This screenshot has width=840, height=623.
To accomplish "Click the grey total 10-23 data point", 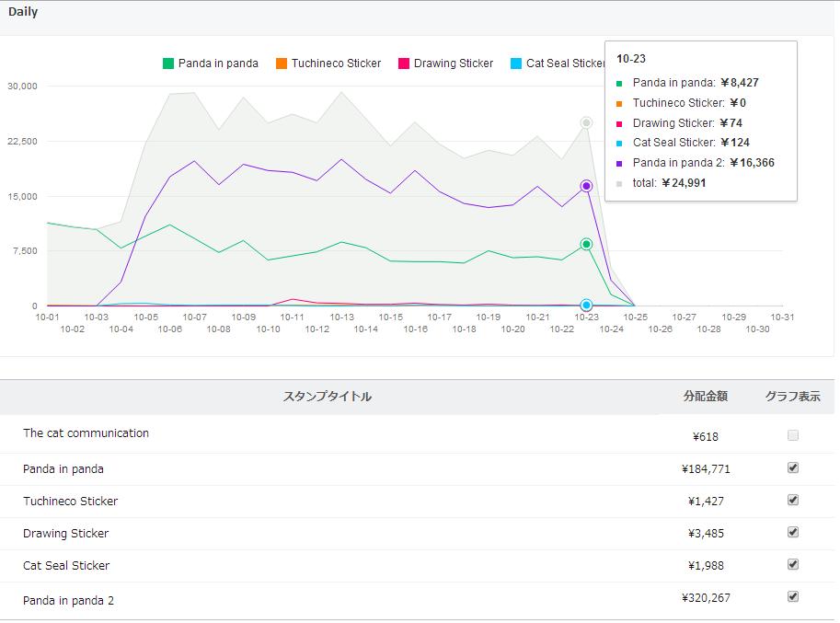I will (x=586, y=122).
